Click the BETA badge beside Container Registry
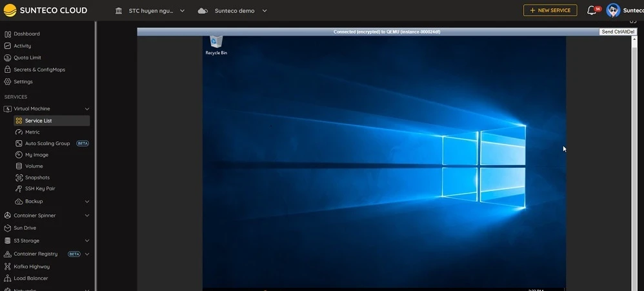The image size is (644, 291). click(x=74, y=254)
